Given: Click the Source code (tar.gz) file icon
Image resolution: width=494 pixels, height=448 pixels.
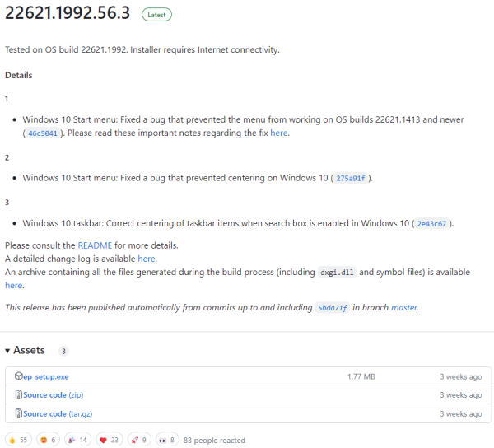Looking at the screenshot, I should 19,413.
